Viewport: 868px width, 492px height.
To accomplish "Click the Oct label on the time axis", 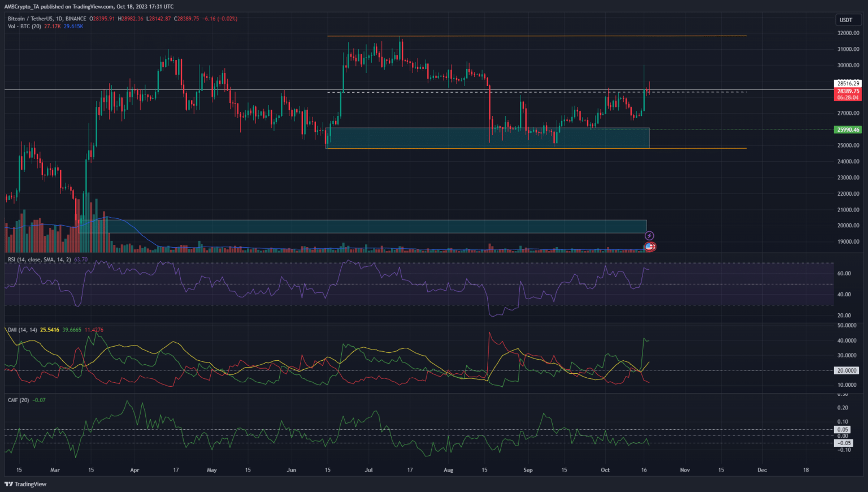I will 605,470.
